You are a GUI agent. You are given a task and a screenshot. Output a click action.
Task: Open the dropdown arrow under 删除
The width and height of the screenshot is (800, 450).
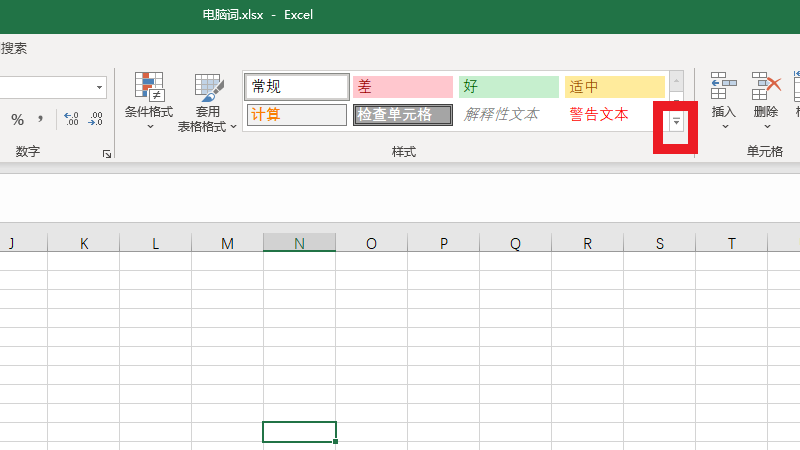766,127
